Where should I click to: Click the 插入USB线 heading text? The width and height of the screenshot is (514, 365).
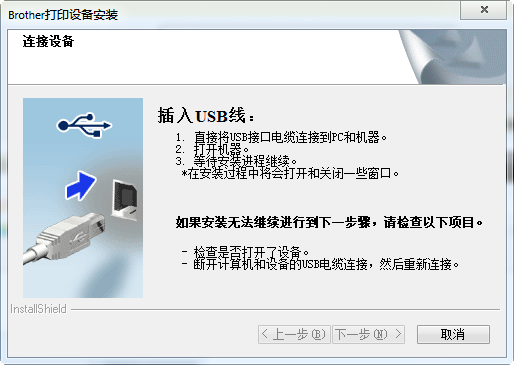click(206, 116)
